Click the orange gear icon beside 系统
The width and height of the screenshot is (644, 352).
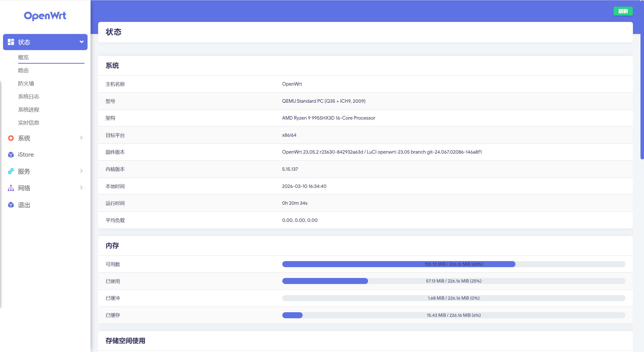pos(11,138)
